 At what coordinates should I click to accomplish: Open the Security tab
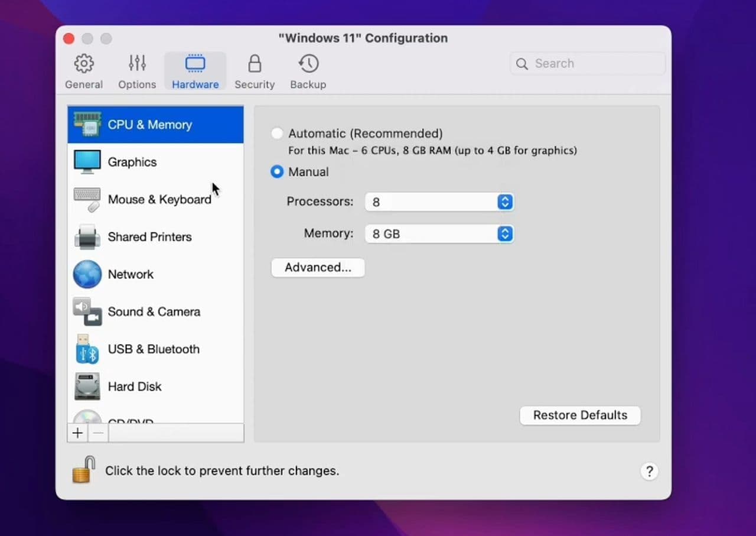255,72
